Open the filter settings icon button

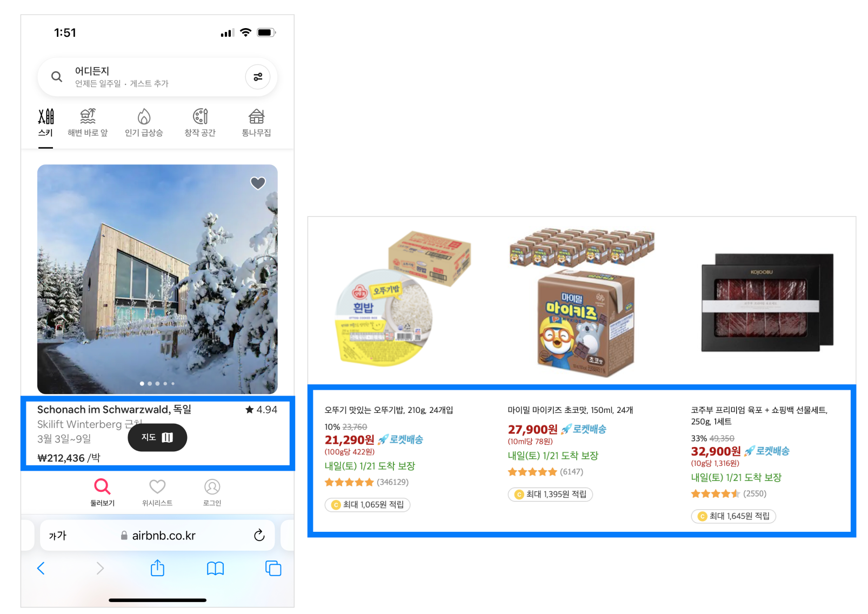click(258, 77)
